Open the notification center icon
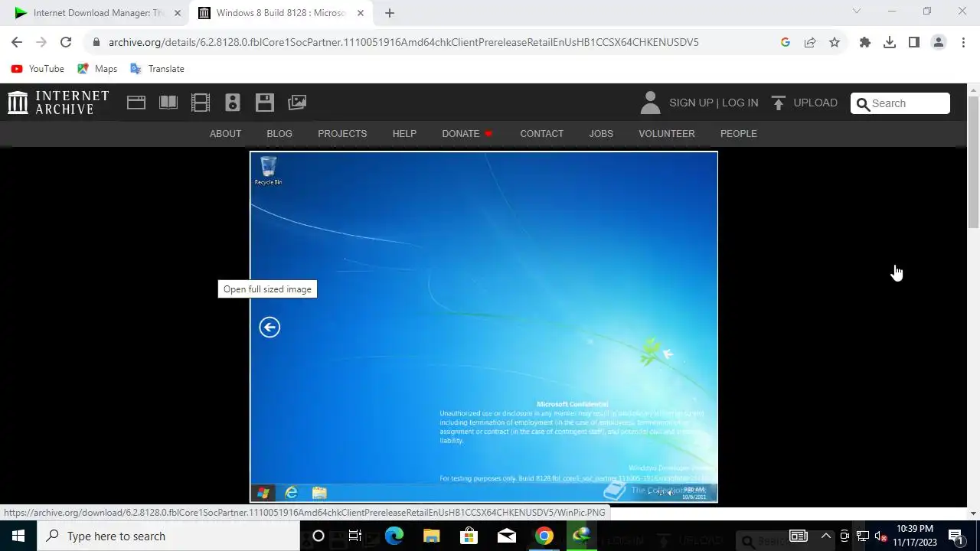 pos(955,536)
